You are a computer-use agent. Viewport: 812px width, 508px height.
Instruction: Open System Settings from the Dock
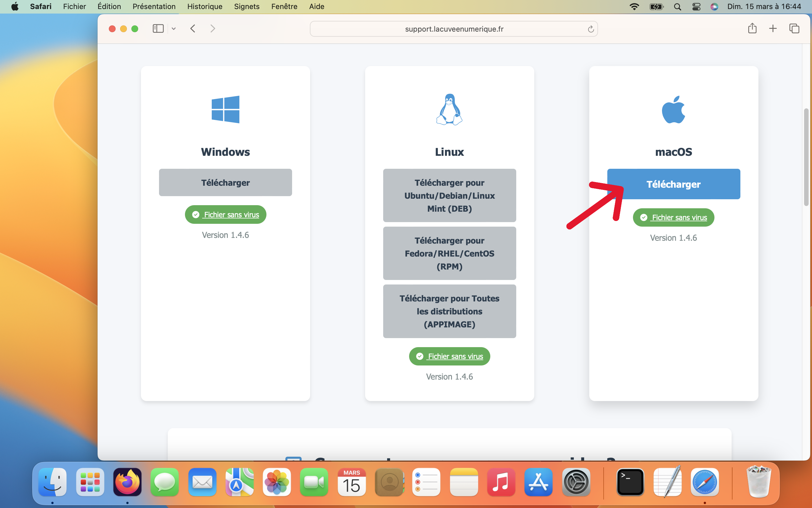click(576, 482)
